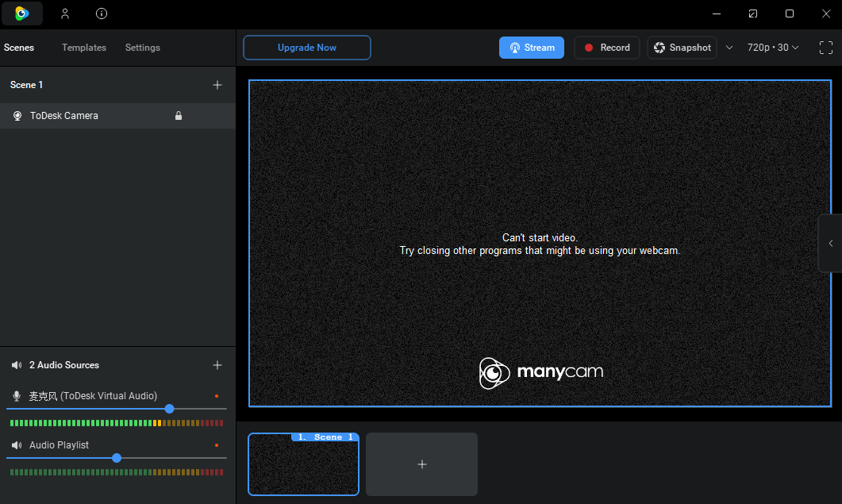Switch to the Templates tab
The width and height of the screenshot is (842, 504).
coord(83,48)
